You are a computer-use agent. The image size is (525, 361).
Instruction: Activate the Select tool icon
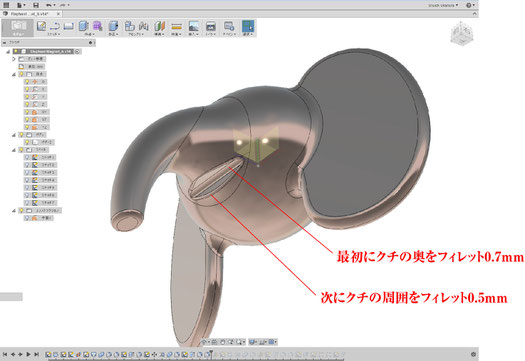point(248,26)
